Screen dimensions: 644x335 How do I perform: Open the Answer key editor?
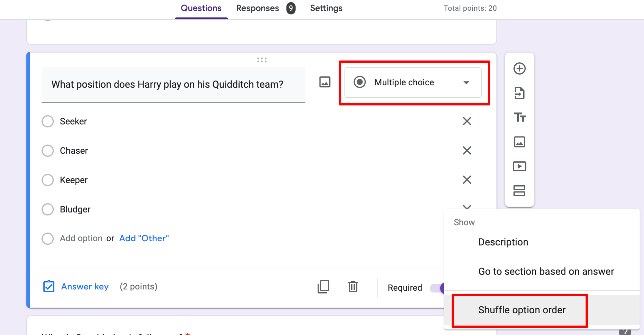(x=85, y=287)
